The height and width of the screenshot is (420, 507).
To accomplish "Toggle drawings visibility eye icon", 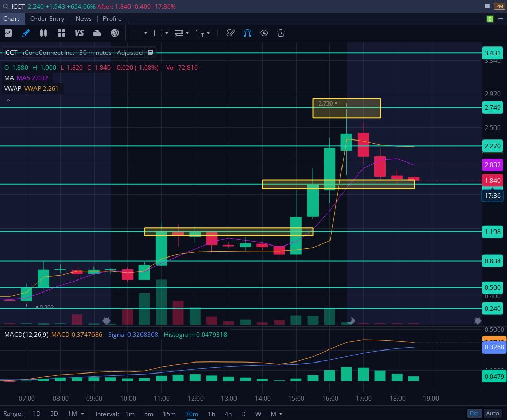I will [264, 33].
